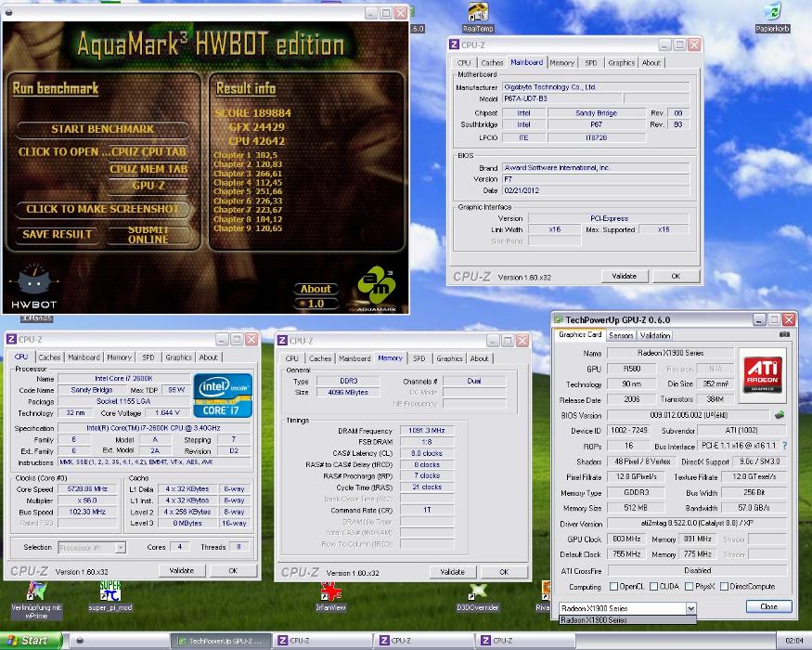Click the Driver Version field in GPU-Z
Viewport: 812px width, 650px height.
pos(697,524)
